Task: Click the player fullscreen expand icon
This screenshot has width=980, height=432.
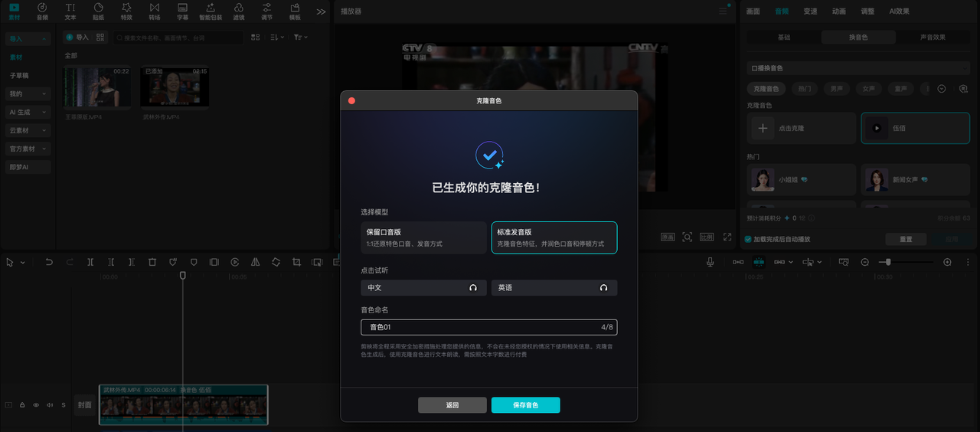Action: click(x=727, y=237)
